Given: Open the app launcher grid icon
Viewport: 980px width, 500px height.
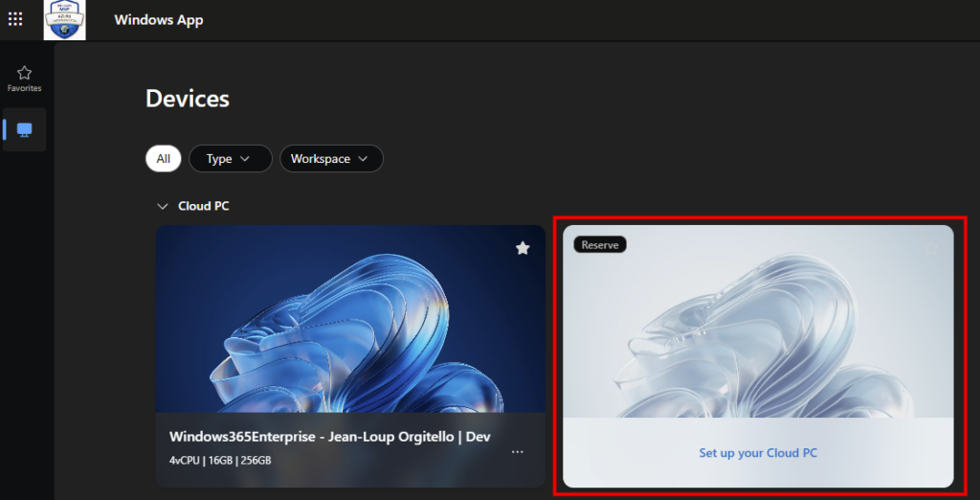Looking at the screenshot, I should [15, 19].
